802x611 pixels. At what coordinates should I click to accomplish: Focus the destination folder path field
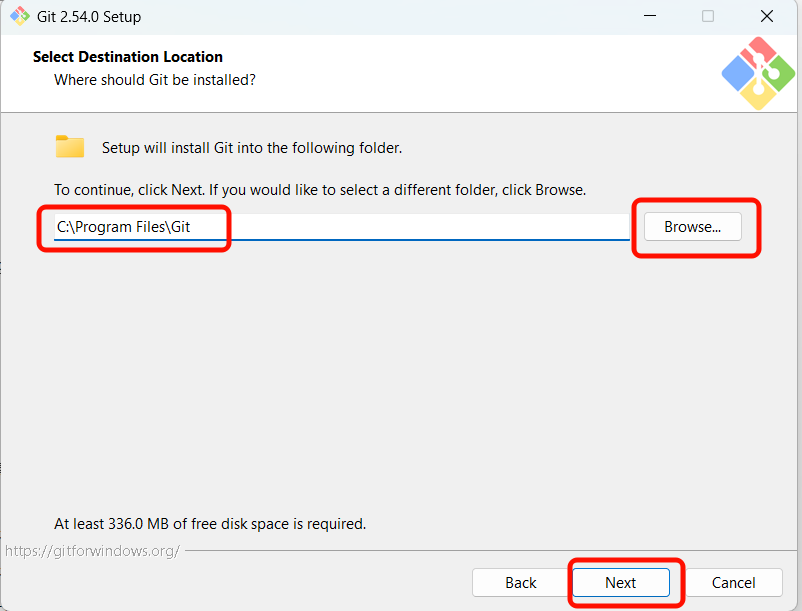click(x=342, y=227)
